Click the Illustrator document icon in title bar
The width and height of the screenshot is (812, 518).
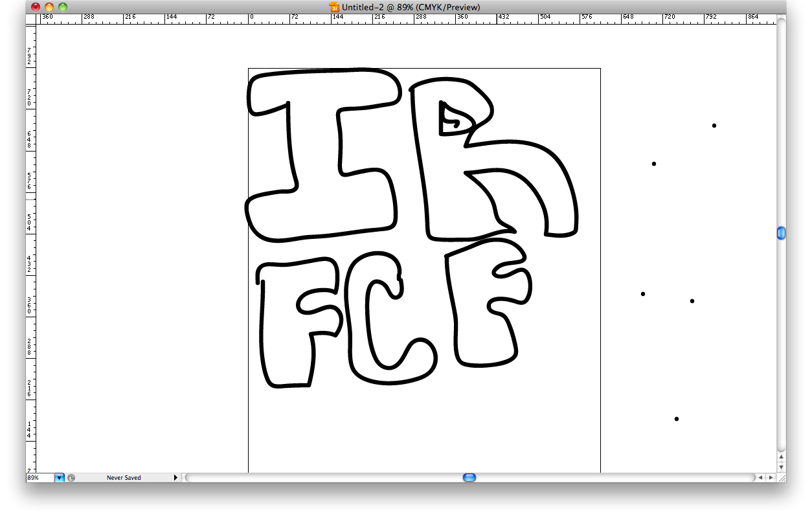[x=334, y=7]
